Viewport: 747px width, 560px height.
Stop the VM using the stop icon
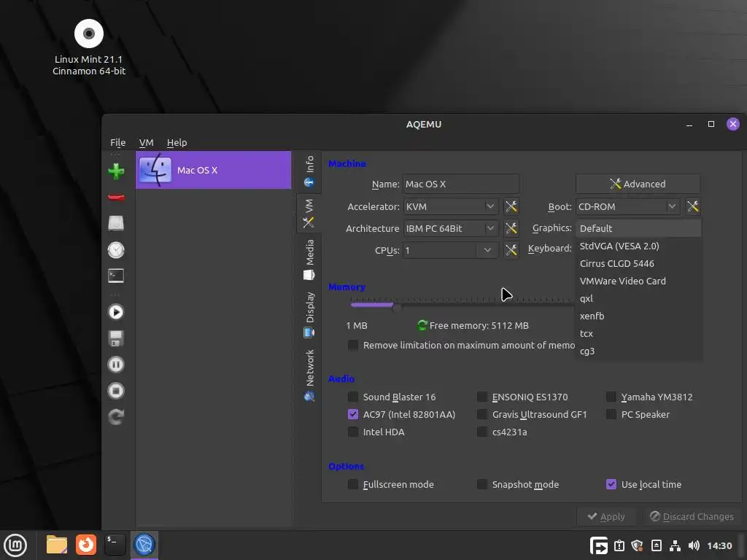point(116,391)
